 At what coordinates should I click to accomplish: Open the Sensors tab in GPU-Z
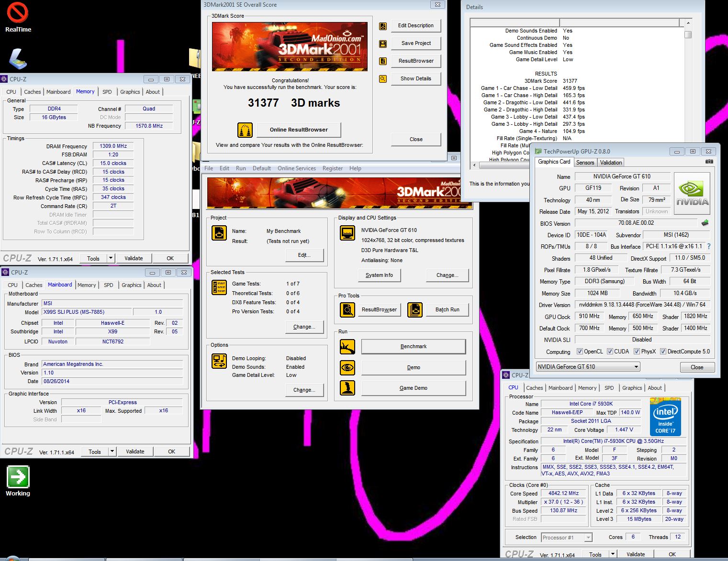pyautogui.click(x=585, y=163)
